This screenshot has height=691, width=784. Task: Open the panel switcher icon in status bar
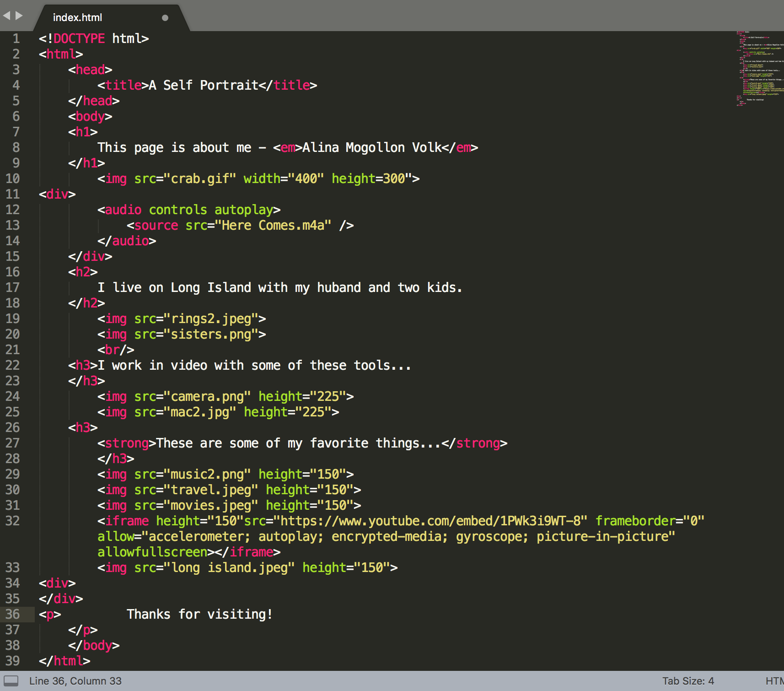click(11, 681)
